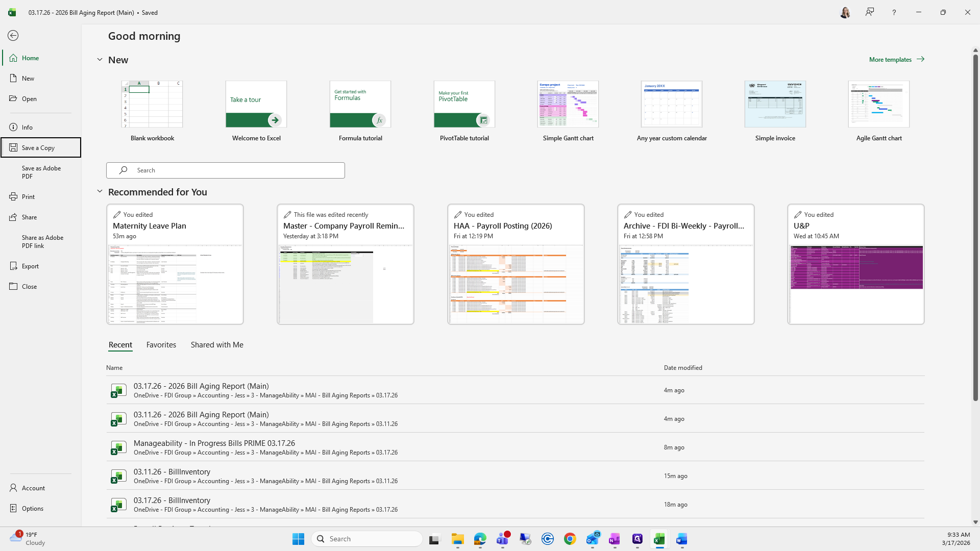Viewport: 980px width, 551px height.
Task: Open the Info page
Action: pyautogui.click(x=27, y=128)
